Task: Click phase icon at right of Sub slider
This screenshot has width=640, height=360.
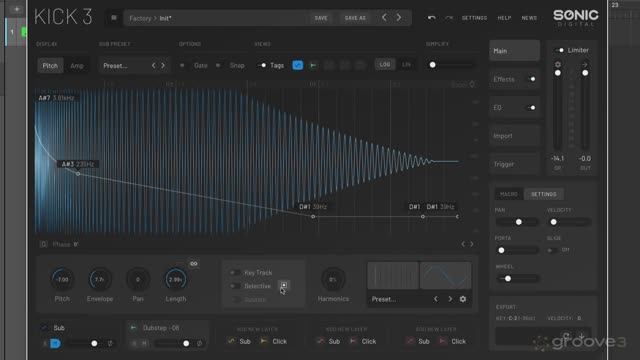Action: [x=110, y=344]
